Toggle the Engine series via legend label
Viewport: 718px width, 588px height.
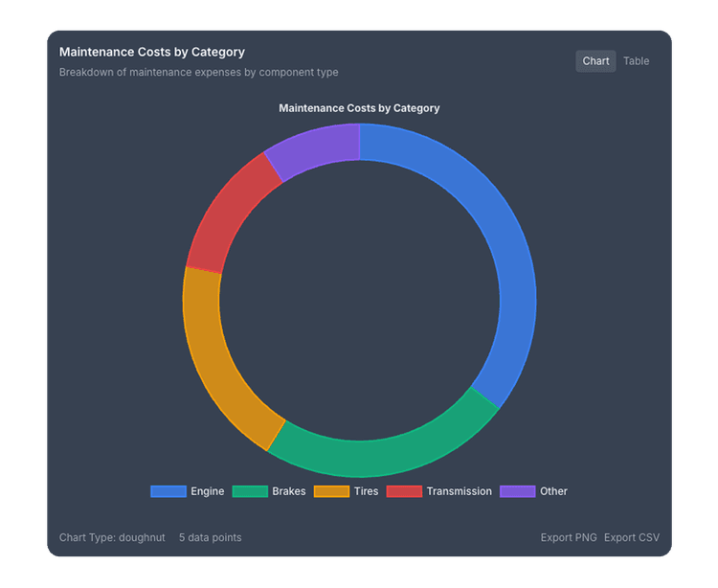click(207, 491)
